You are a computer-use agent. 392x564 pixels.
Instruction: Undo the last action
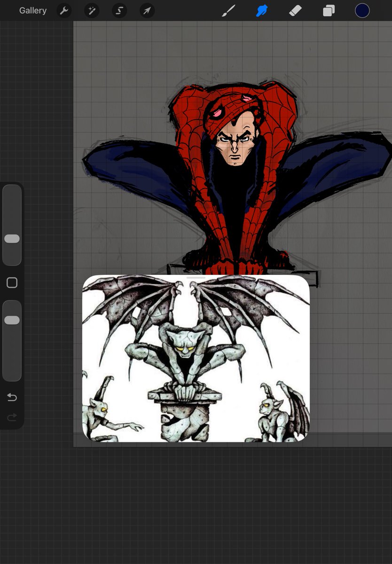pos(12,398)
